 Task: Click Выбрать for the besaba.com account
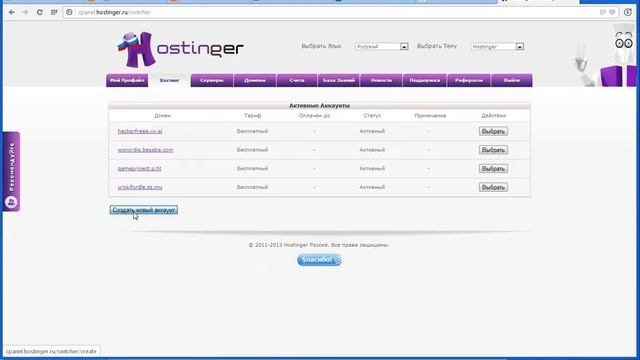pos(493,150)
